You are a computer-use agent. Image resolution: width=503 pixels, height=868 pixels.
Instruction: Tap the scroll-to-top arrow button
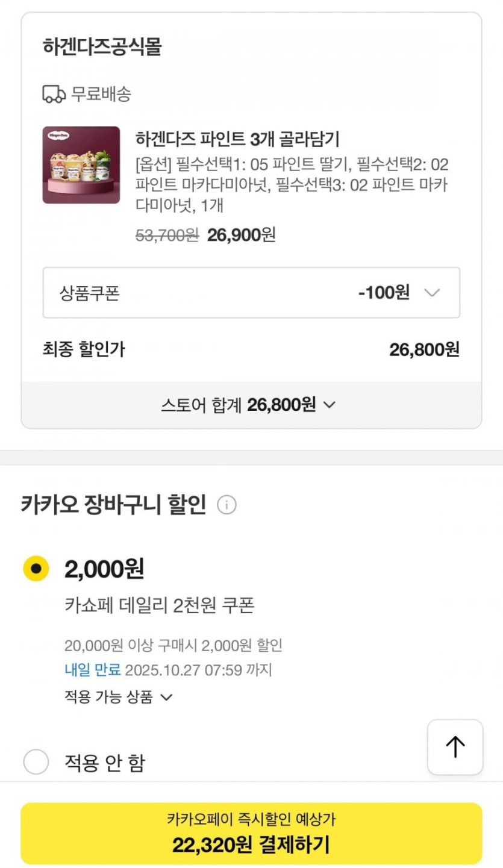click(x=455, y=747)
